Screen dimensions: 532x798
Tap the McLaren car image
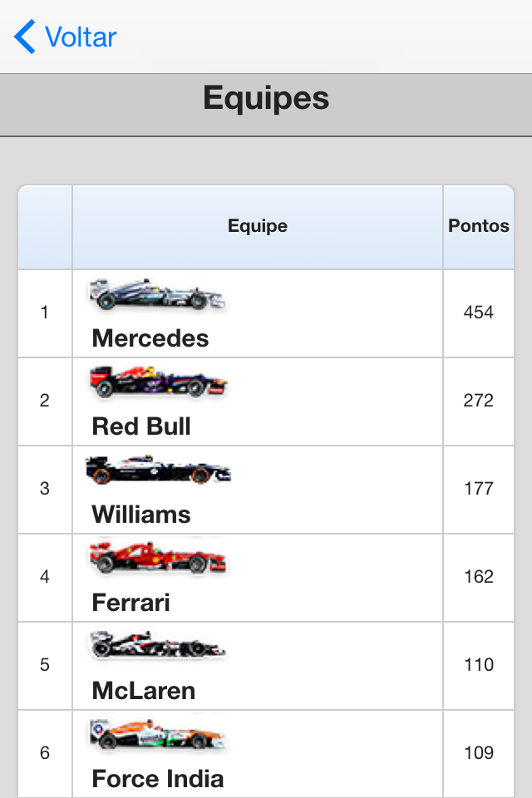pyautogui.click(x=158, y=644)
